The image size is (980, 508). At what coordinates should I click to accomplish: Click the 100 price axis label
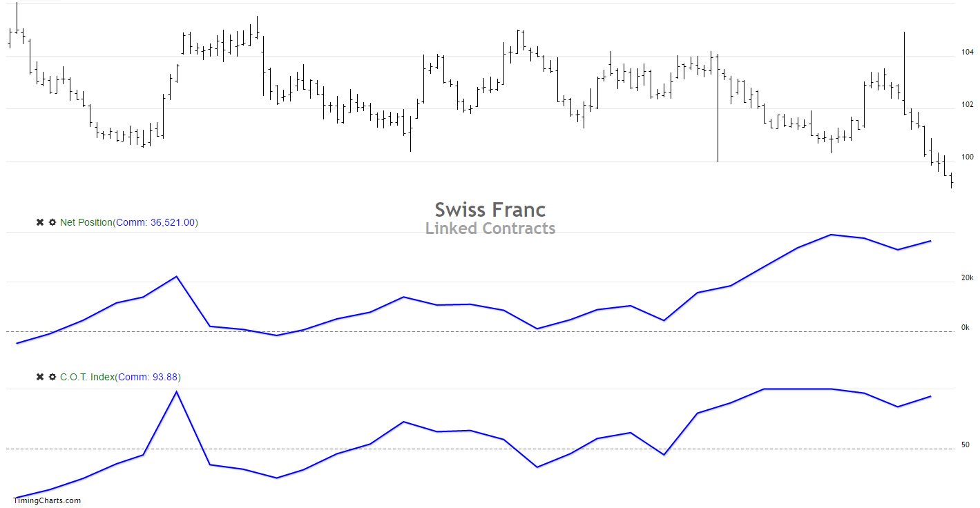pos(967,157)
